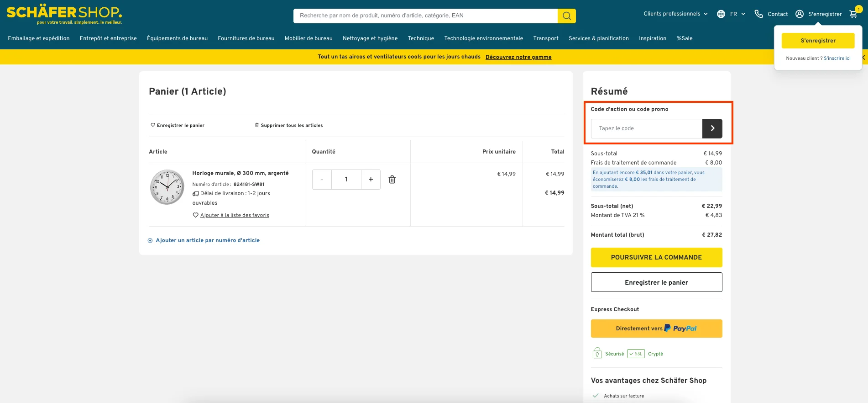Screen dimensions: 868x403
Task: Click Enregistrer le panier outlined button
Action: pyautogui.click(x=656, y=282)
